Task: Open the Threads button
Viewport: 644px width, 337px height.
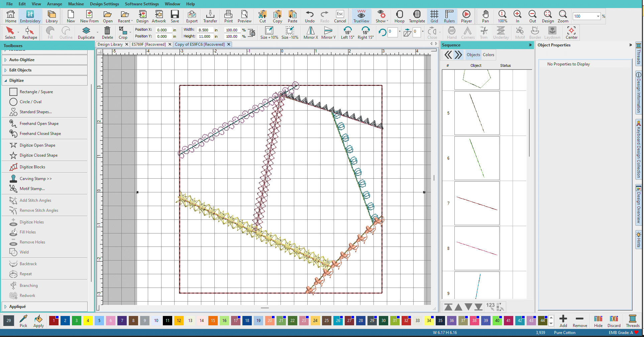Action: click(633, 321)
